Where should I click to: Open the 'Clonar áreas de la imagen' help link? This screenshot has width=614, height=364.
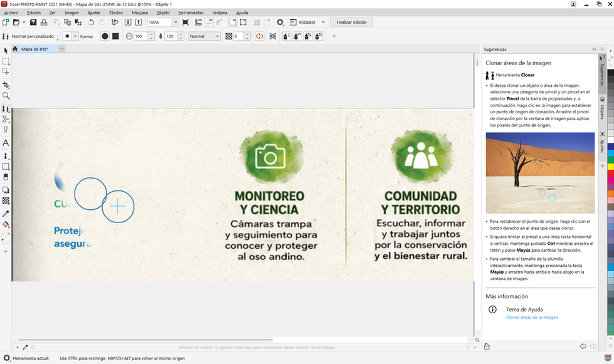pos(532,318)
